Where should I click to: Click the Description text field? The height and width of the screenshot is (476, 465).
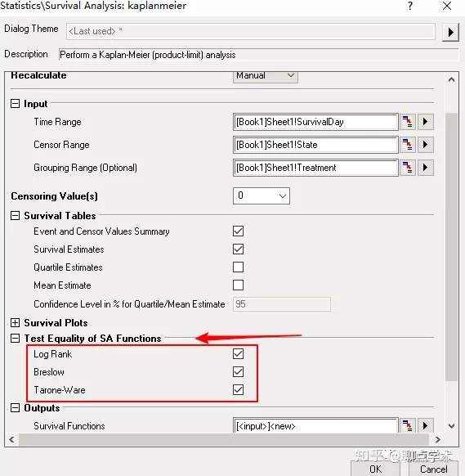point(258,55)
